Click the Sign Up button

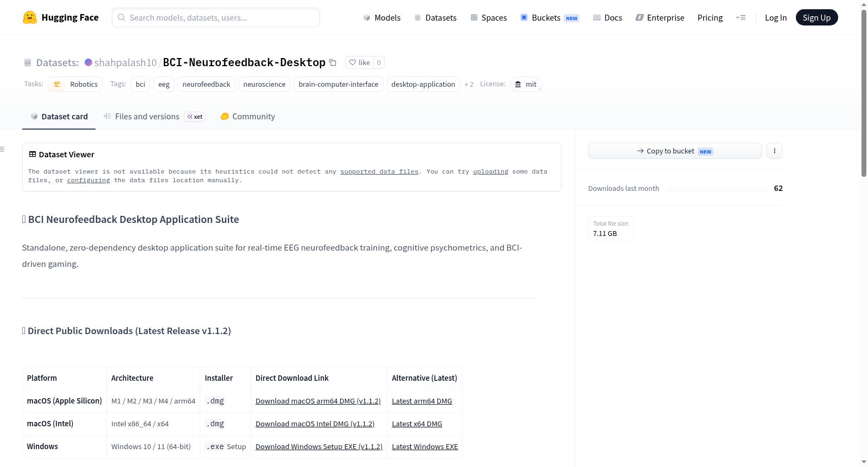(816, 17)
